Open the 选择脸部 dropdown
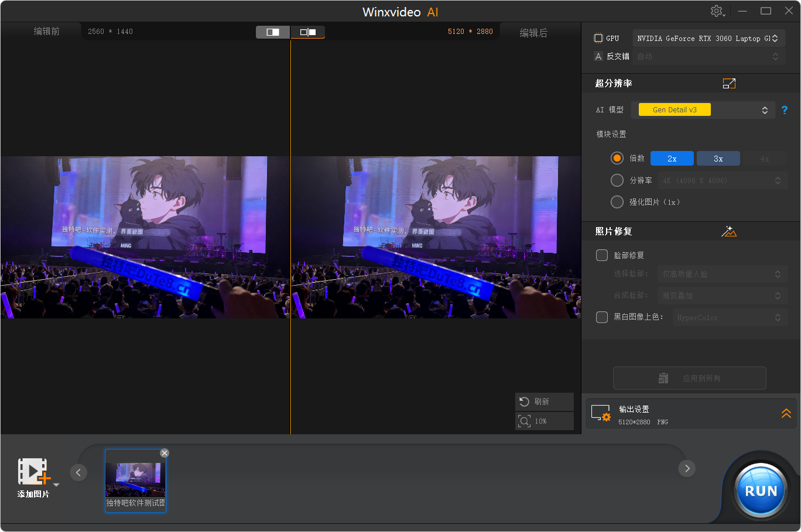 723,274
